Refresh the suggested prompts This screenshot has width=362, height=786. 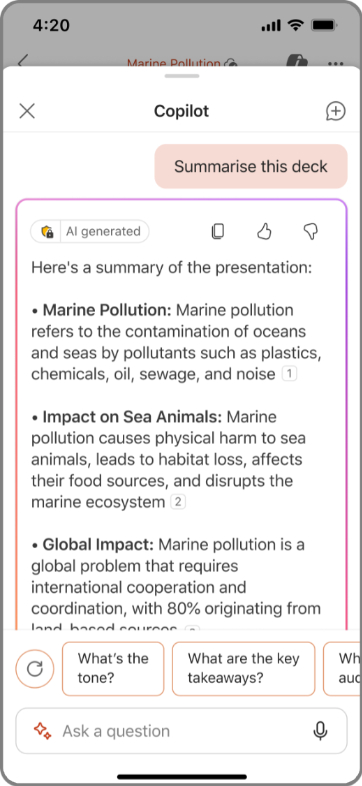pyautogui.click(x=35, y=669)
